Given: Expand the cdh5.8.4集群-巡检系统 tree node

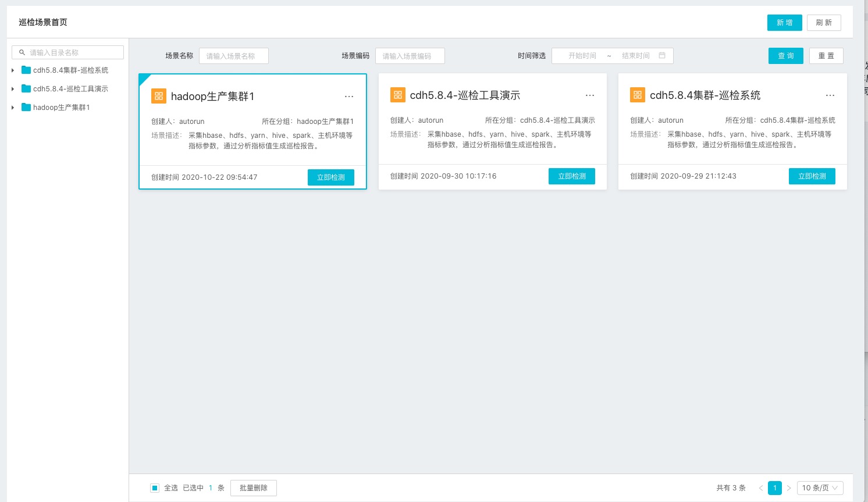Looking at the screenshot, I should pyautogui.click(x=13, y=70).
